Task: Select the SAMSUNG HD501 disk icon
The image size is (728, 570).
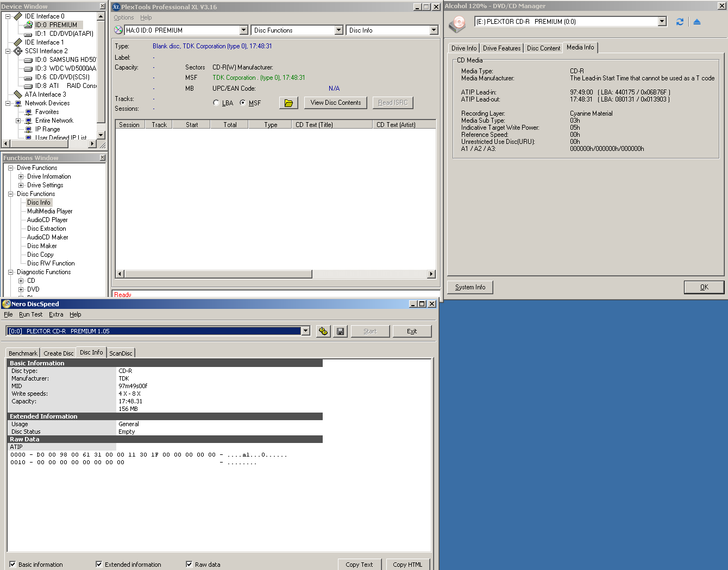Action: coord(28,60)
